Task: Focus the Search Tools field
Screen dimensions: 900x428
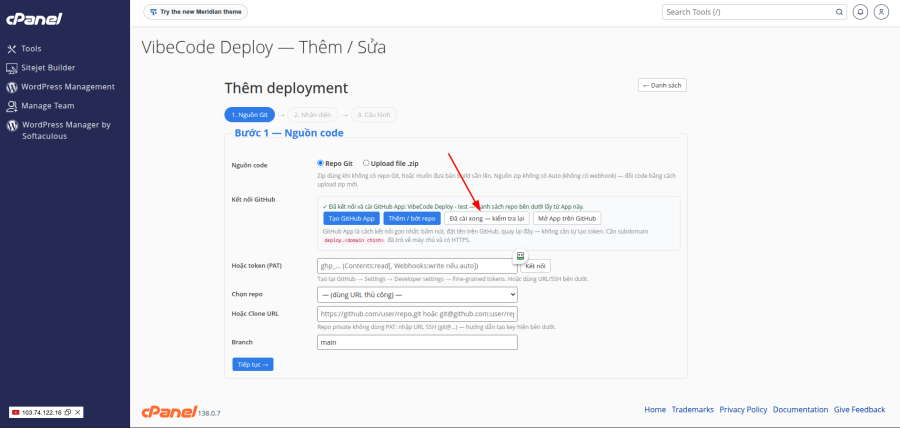Action: click(x=755, y=11)
